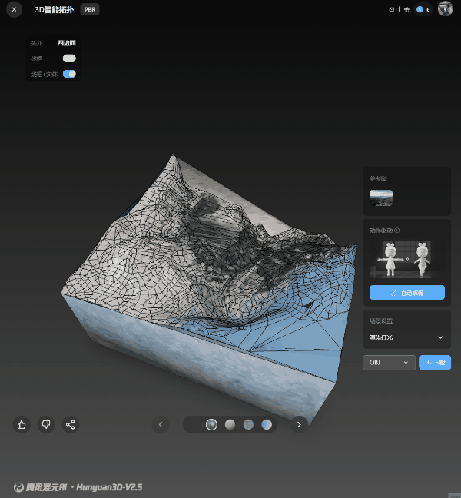
Task: Expand the scene settings dropdown chevron
Action: tap(440, 338)
